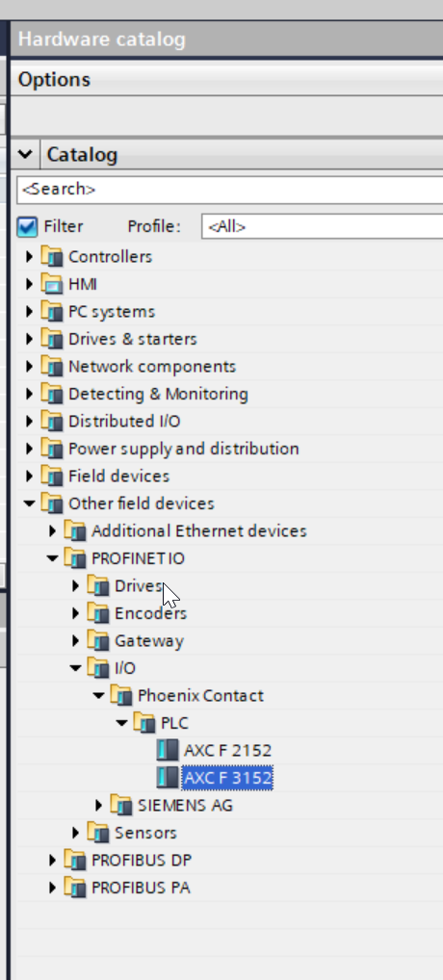Viewport: 443px width, 980px height.
Task: Click the SIEMENS AG folder icon
Action: [x=121, y=806]
